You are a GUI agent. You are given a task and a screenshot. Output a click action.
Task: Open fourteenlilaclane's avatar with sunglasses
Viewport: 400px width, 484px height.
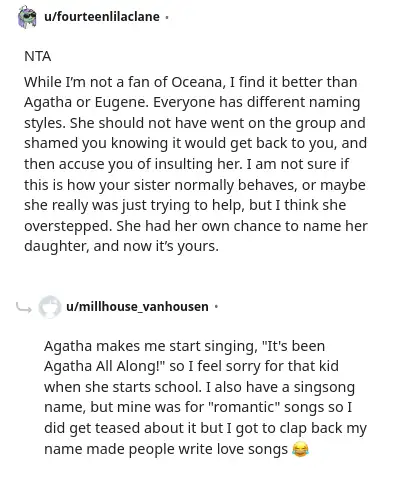point(27,17)
